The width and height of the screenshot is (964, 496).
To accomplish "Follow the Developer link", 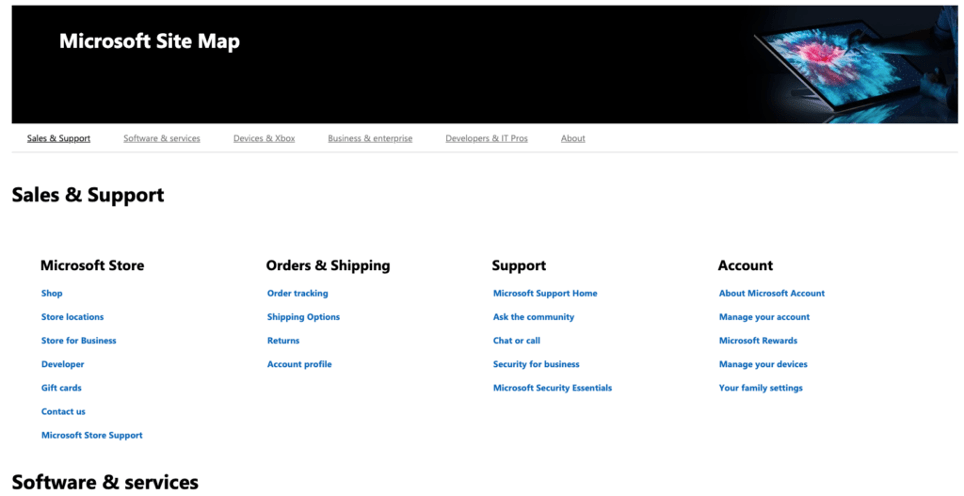I will [x=63, y=364].
